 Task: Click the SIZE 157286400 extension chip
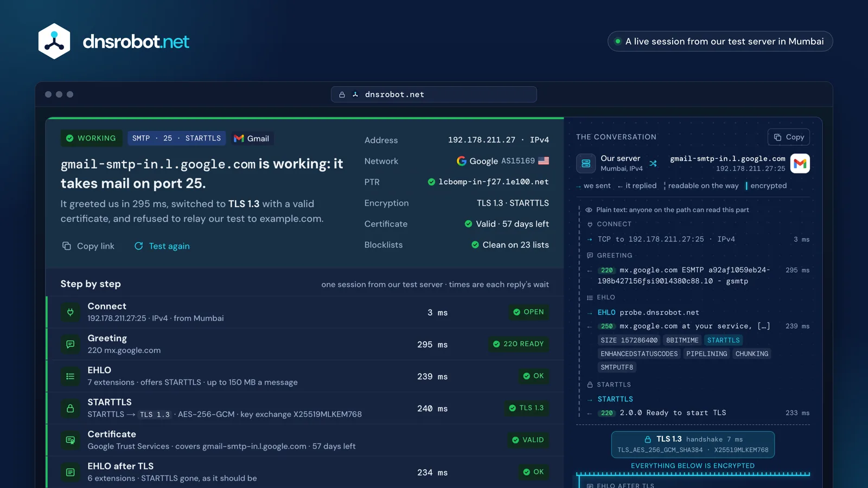click(629, 341)
